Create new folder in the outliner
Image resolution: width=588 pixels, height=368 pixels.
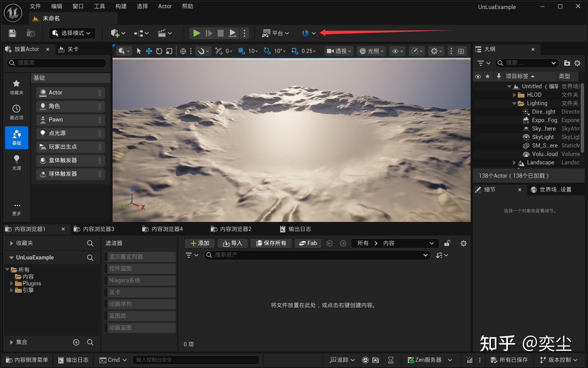click(x=567, y=63)
